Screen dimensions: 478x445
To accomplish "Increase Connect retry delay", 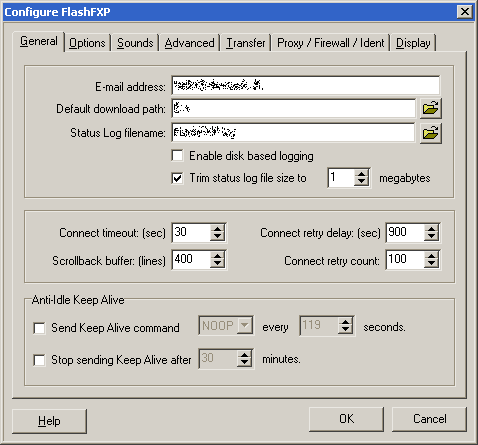I will [x=431, y=228].
